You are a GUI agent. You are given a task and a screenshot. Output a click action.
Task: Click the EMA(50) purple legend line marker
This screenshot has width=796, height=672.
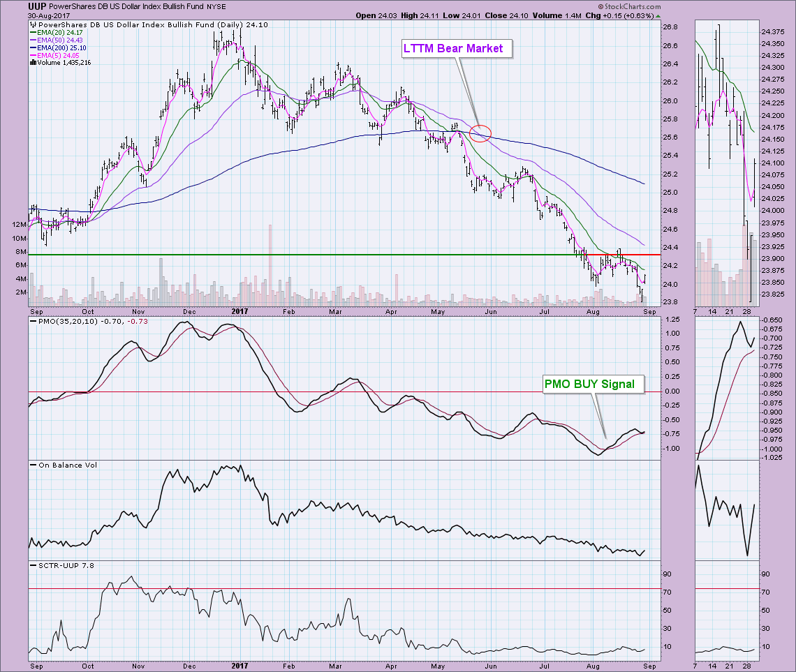(x=33, y=40)
